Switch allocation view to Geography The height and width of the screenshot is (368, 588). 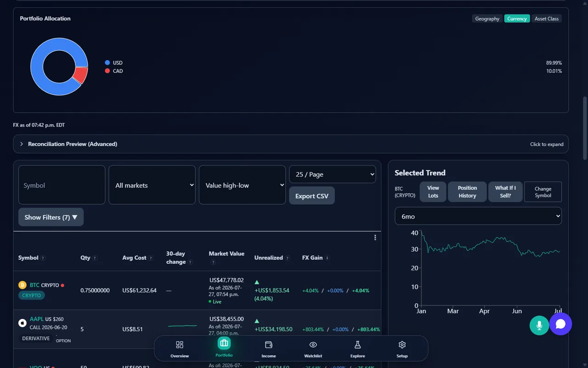(487, 18)
